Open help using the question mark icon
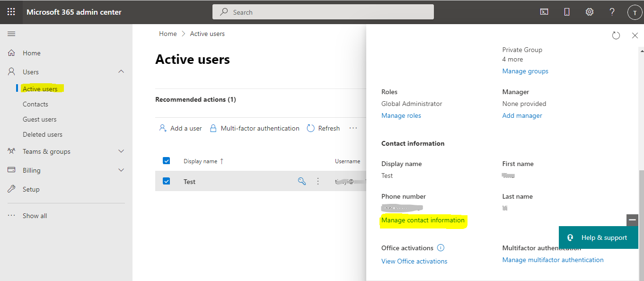This screenshot has width=644, height=281. [x=612, y=11]
